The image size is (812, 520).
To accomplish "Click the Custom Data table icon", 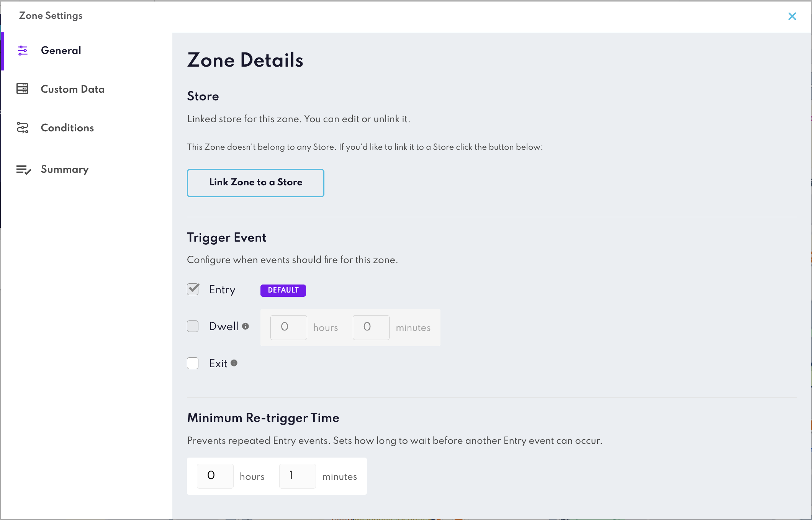I will (x=22, y=89).
